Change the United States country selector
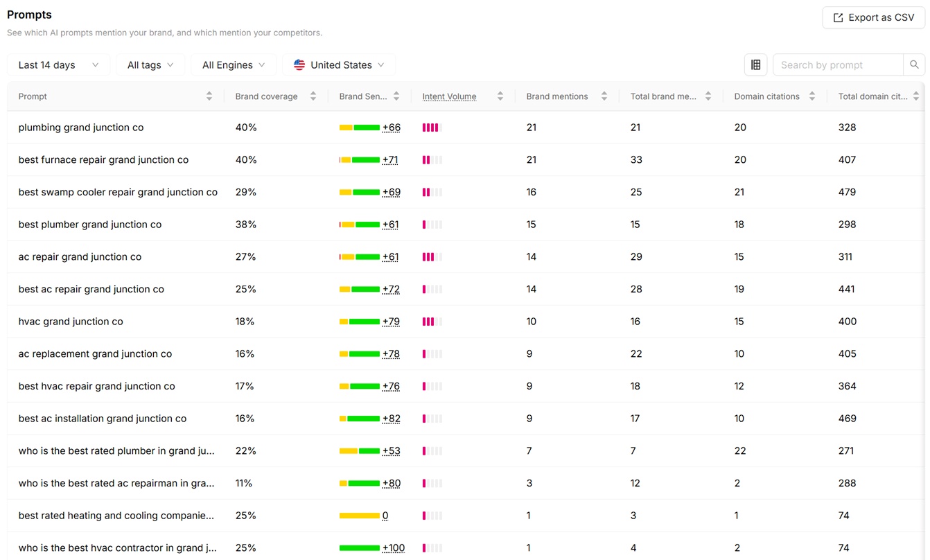Image resolution: width=930 pixels, height=560 pixels. tap(339, 64)
